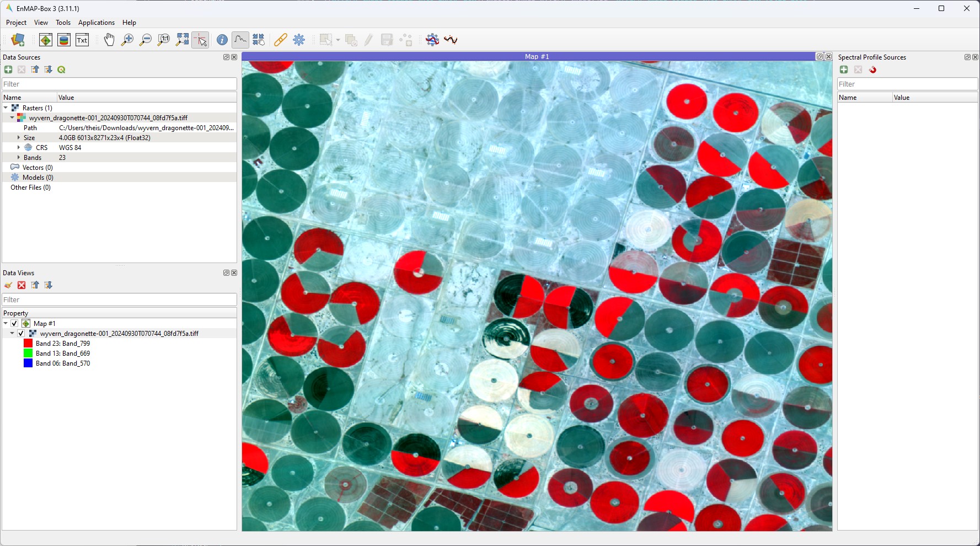Expand the CRS row in Data Sources
The height and width of the screenshot is (546, 980).
pos(18,148)
